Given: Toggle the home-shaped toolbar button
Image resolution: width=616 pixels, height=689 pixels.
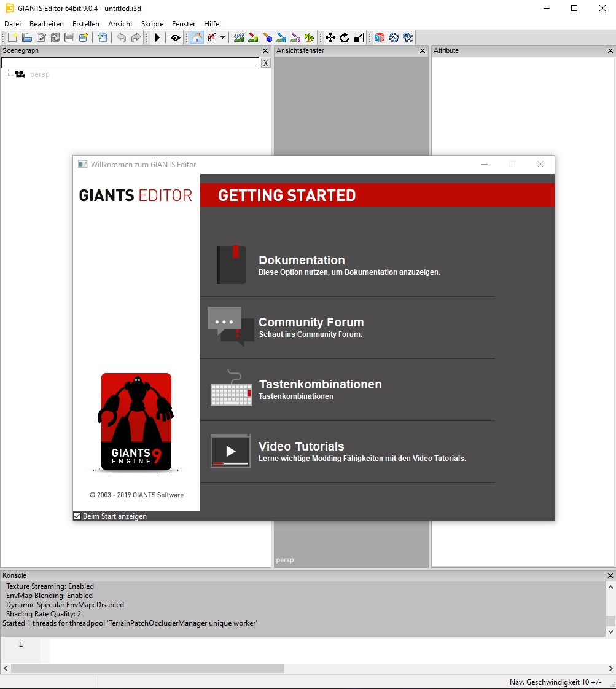Looking at the screenshot, I should [197, 37].
